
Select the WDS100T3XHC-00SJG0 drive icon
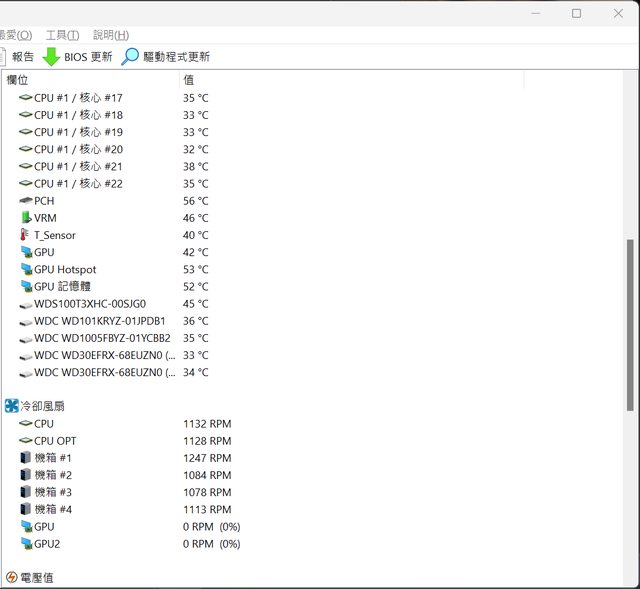(x=26, y=304)
